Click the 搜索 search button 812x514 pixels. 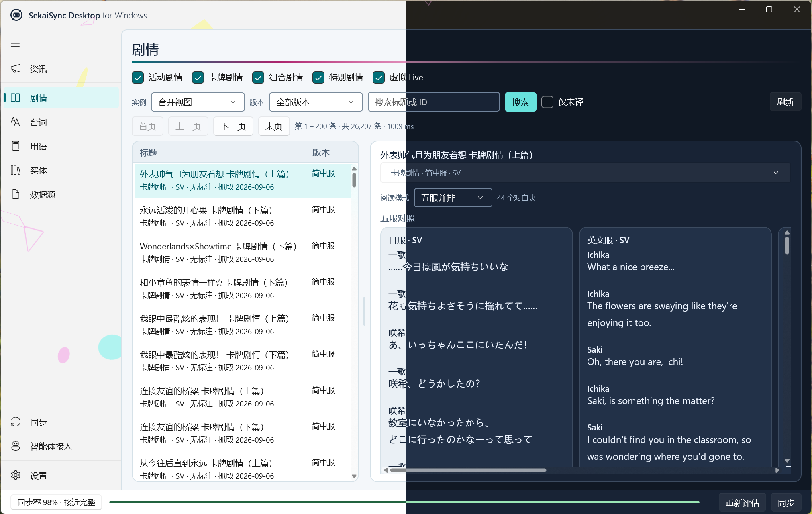click(520, 102)
